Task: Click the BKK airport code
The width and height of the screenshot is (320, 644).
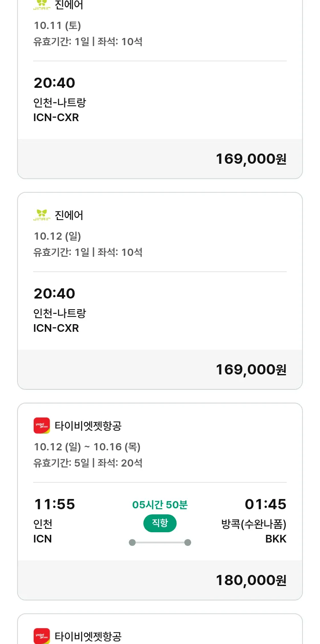Action: 276,539
